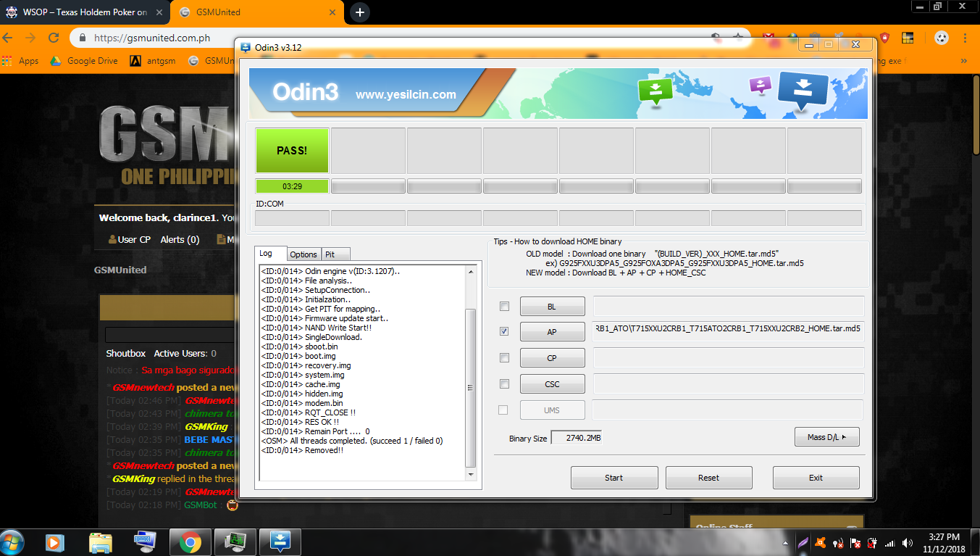Click the BL file path field
Viewport: 980px width, 556px height.
click(x=729, y=306)
